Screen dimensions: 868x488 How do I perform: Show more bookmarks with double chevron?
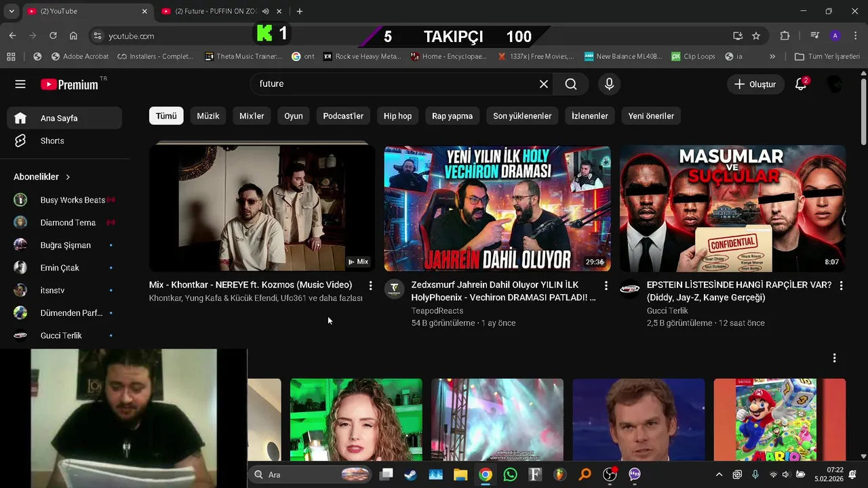772,56
